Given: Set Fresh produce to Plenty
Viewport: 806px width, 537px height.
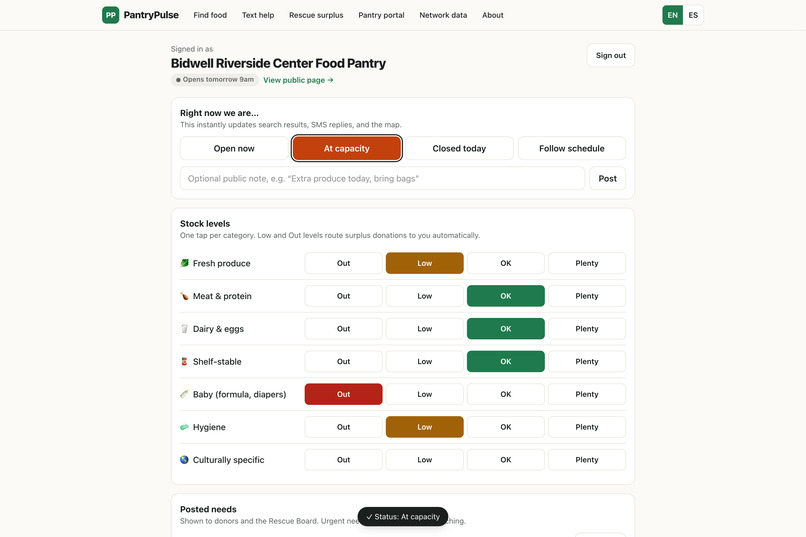Looking at the screenshot, I should [587, 263].
